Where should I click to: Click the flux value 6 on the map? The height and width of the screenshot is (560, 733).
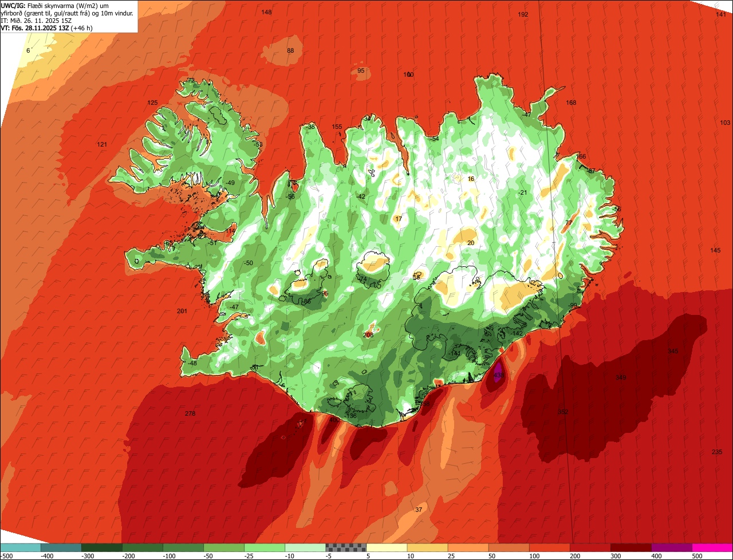pyautogui.click(x=28, y=50)
